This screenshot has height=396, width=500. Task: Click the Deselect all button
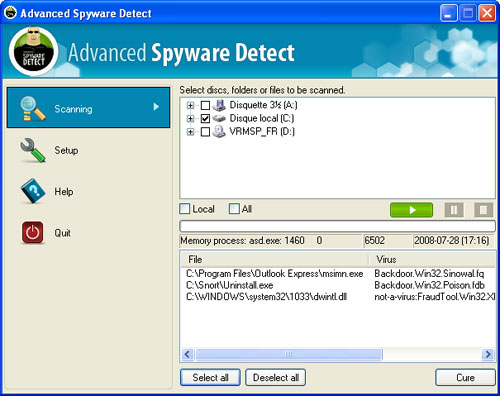coord(276,378)
